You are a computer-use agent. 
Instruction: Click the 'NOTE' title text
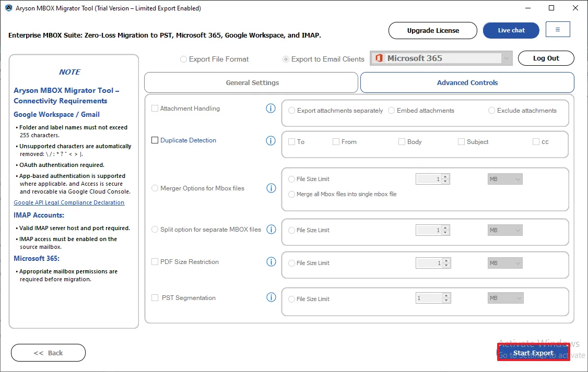70,72
